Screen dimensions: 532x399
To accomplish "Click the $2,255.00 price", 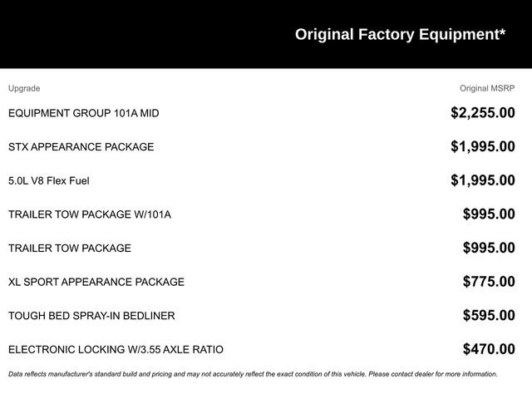I will [482, 113].
